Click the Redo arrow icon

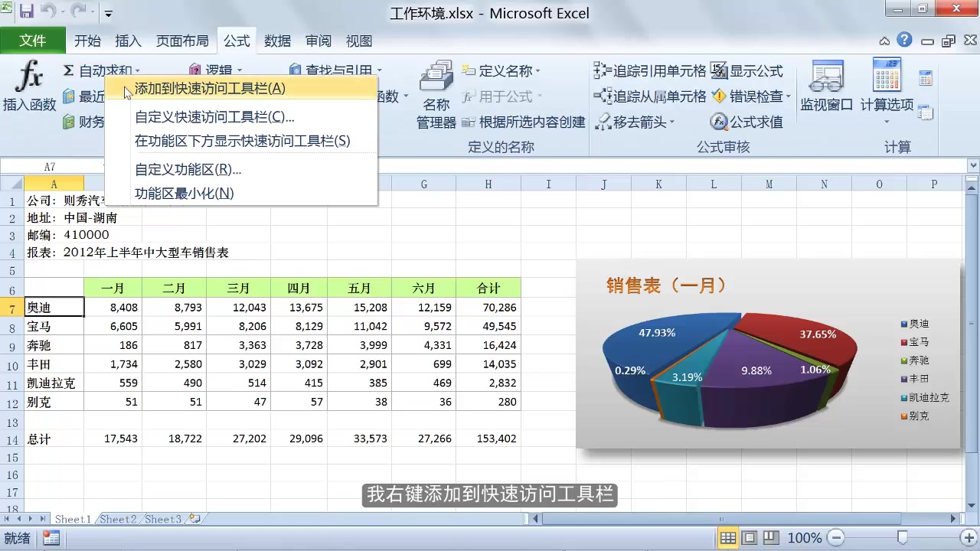[78, 12]
